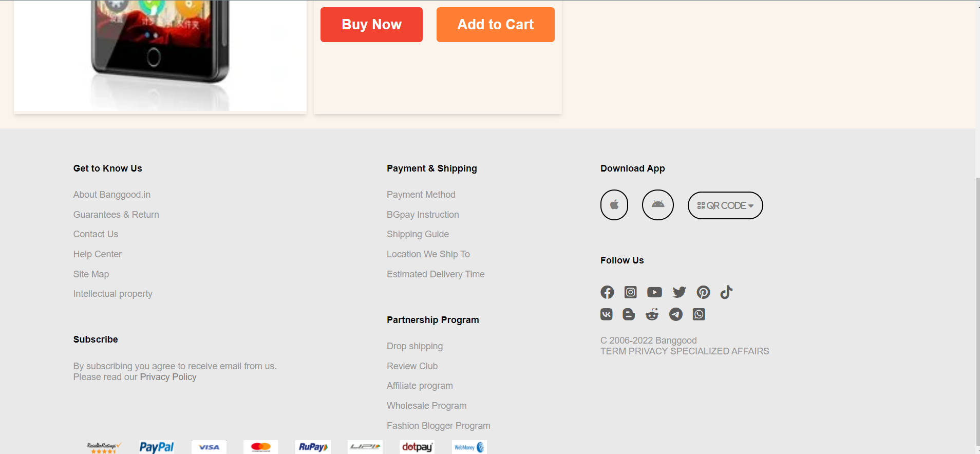The width and height of the screenshot is (980, 454).
Task: Select the WebMoney payment logo
Action: [469, 447]
